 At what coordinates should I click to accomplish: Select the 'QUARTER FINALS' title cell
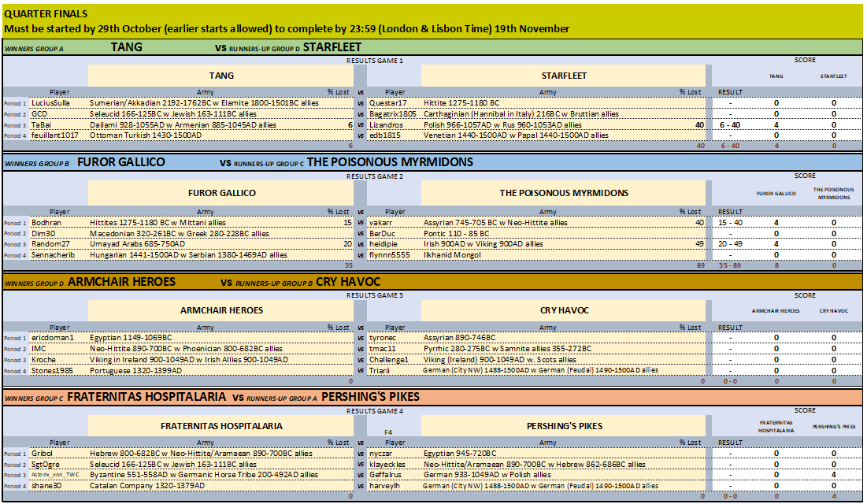point(46,14)
